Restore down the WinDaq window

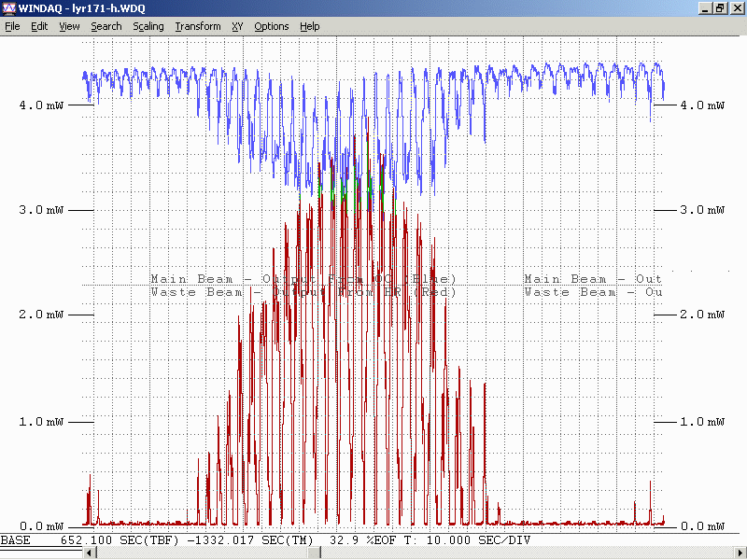point(720,8)
